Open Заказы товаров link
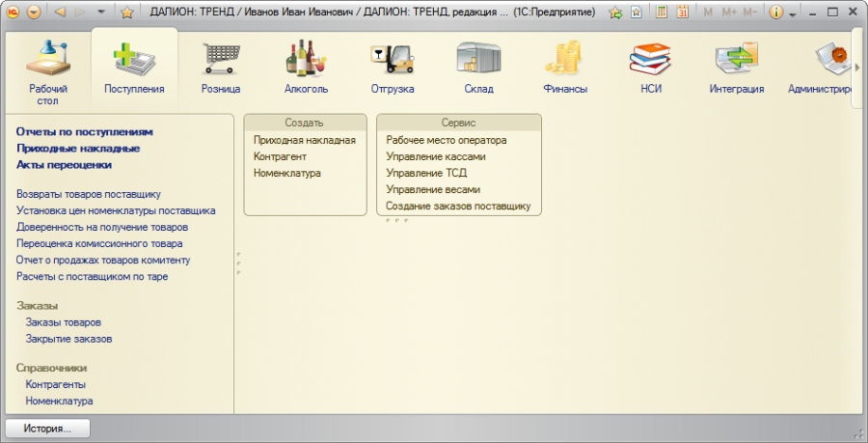868x443 pixels. (x=63, y=322)
